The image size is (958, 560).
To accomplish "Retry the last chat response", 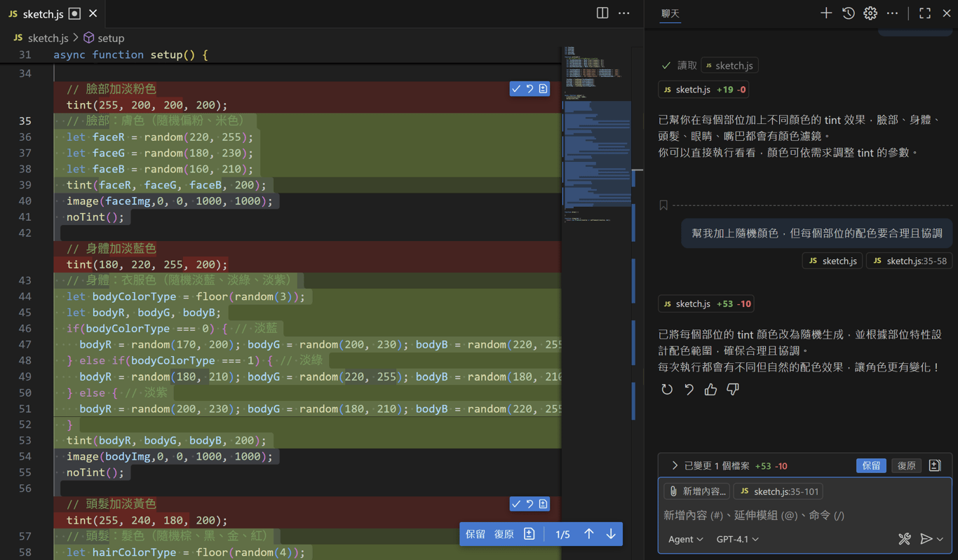I will (667, 390).
